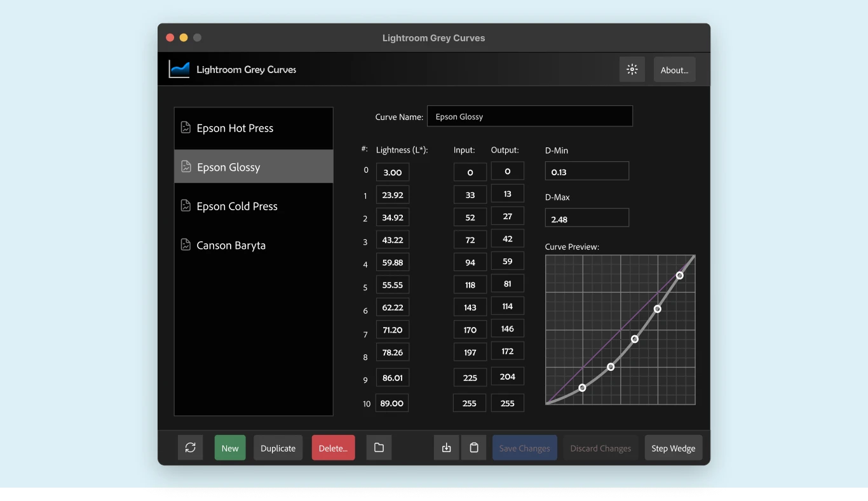Click the Lightroom Grey Curves logo icon
The height and width of the screenshot is (501, 868).
point(179,69)
